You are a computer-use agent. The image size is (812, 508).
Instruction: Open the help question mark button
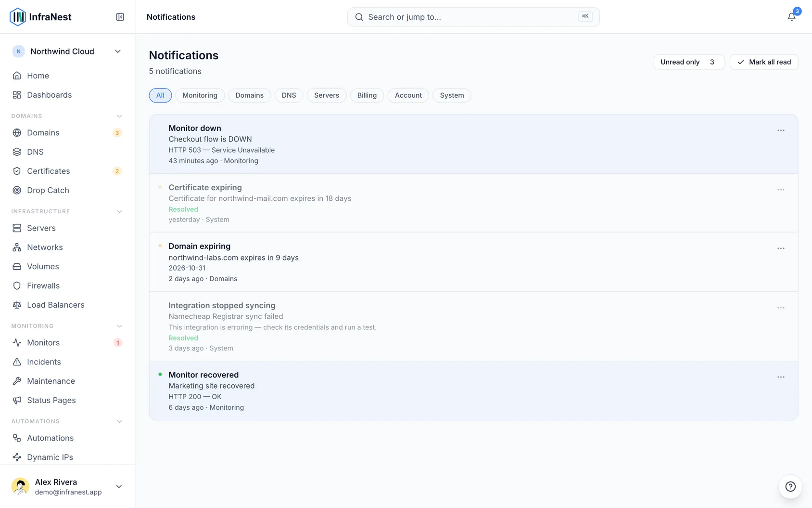790,486
